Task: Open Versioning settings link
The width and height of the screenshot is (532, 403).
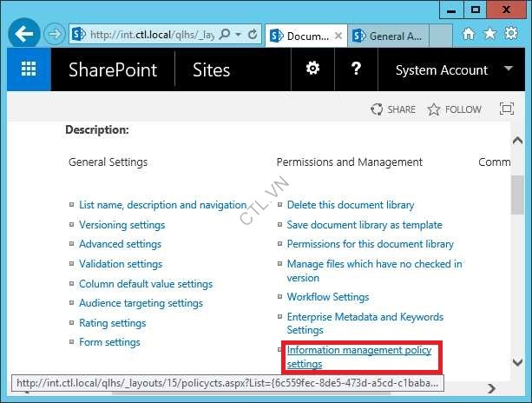Action: (122, 225)
